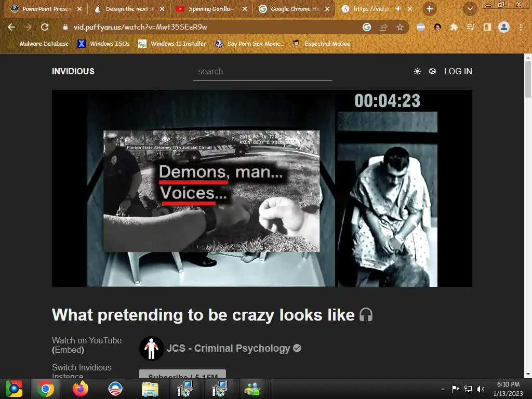Open the Chrome three-dot menu
This screenshot has height=399, width=532.
click(521, 27)
